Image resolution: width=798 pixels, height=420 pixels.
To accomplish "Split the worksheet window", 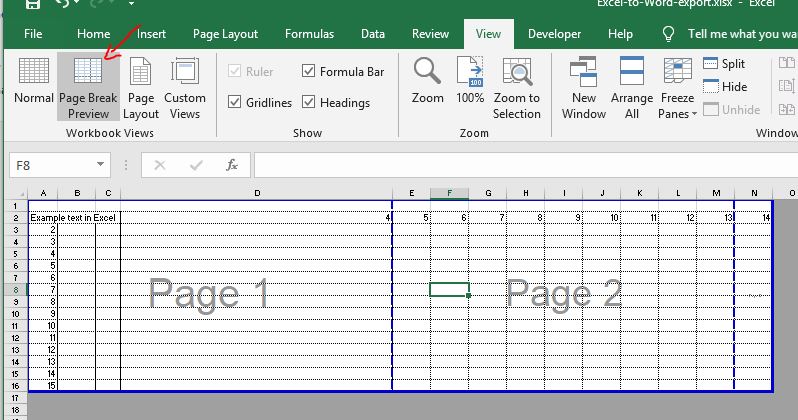I will pos(724,64).
